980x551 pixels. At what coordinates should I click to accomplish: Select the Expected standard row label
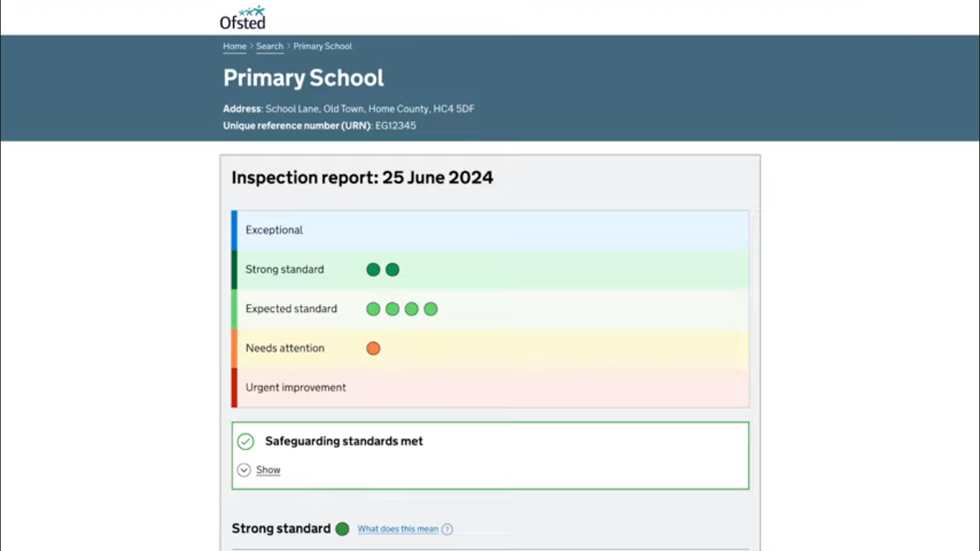coord(291,309)
